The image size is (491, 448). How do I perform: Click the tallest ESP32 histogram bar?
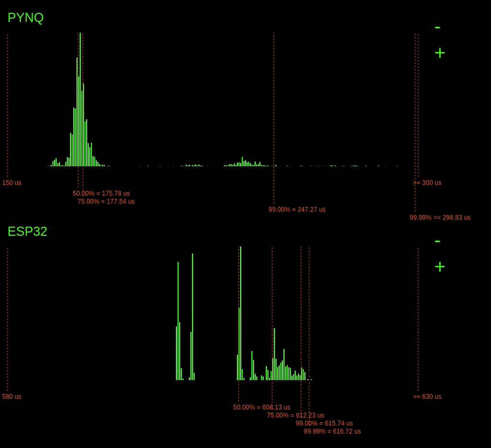click(x=241, y=313)
